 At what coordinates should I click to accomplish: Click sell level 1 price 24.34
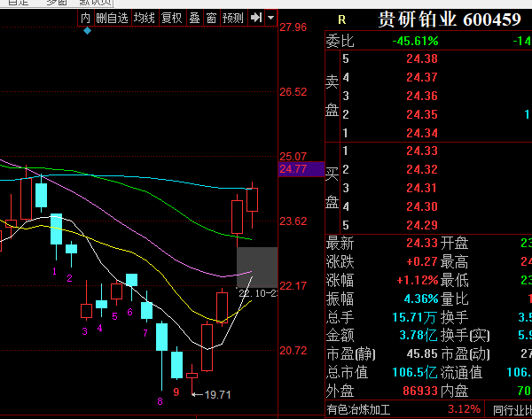(x=422, y=133)
